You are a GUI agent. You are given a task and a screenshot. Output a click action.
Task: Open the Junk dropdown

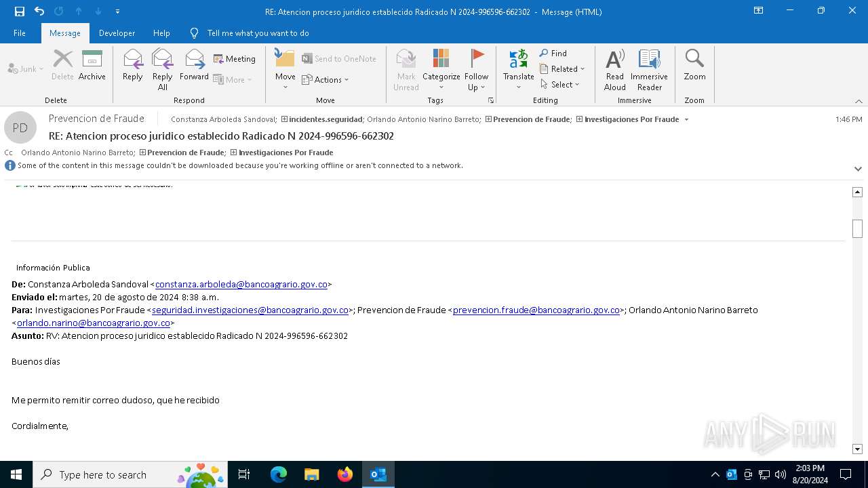click(x=26, y=68)
